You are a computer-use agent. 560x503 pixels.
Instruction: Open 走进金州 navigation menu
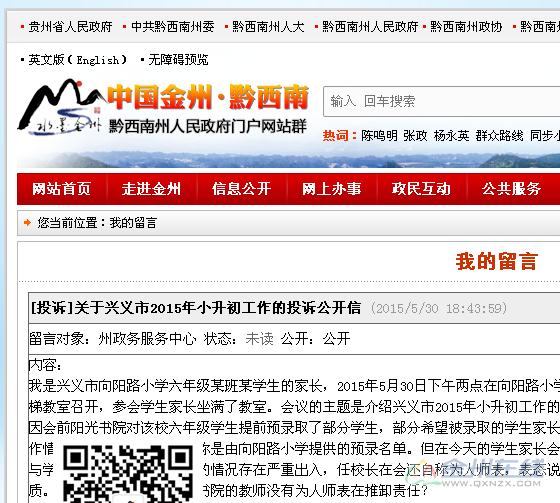(x=151, y=189)
